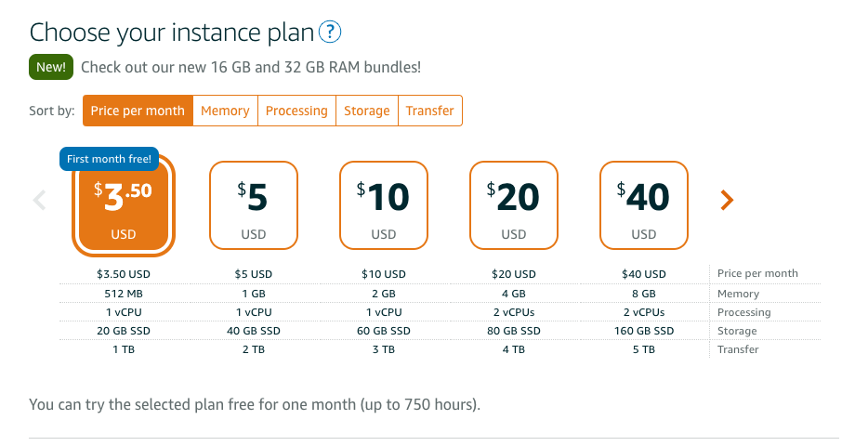868x446 pixels.
Task: Click the 16 GB and 32 GB bundles announcement
Action: tap(251, 67)
